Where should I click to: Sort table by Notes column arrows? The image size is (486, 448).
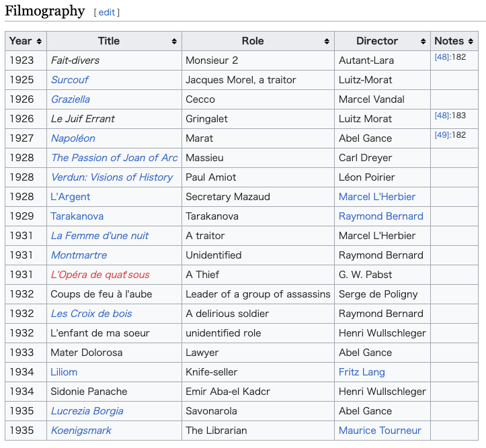tap(471, 41)
